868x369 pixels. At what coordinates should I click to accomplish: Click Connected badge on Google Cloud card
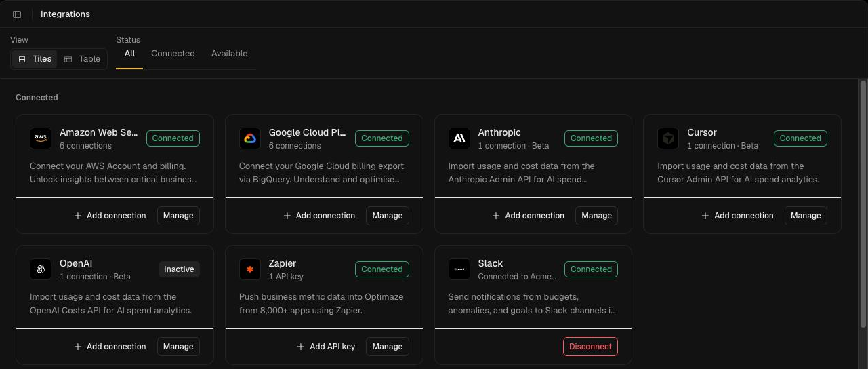382,138
